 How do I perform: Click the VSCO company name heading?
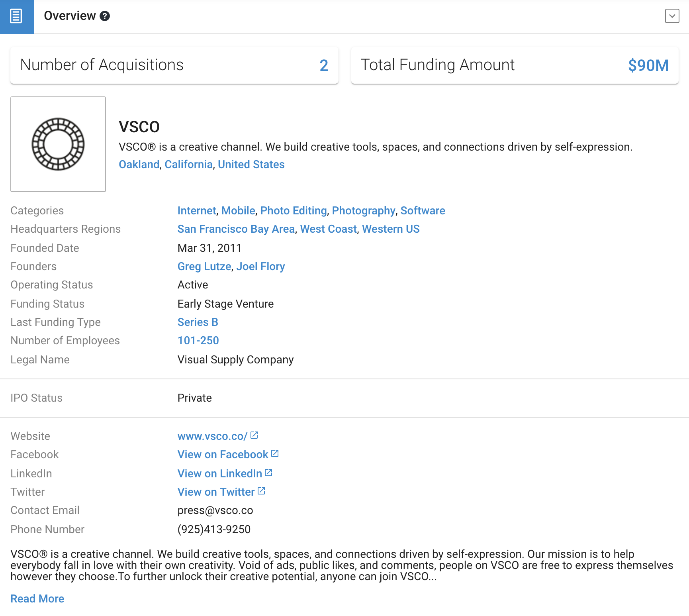pos(139,127)
